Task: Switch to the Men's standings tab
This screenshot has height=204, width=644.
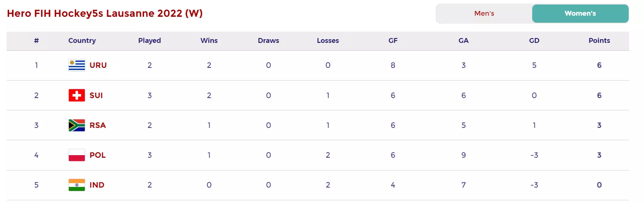Action: tap(484, 13)
